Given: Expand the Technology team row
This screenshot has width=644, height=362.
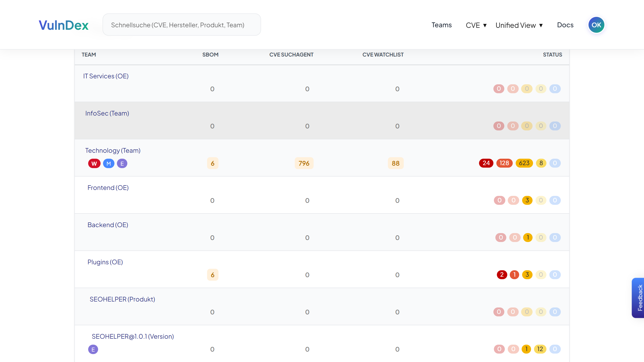Looking at the screenshot, I should click(113, 150).
